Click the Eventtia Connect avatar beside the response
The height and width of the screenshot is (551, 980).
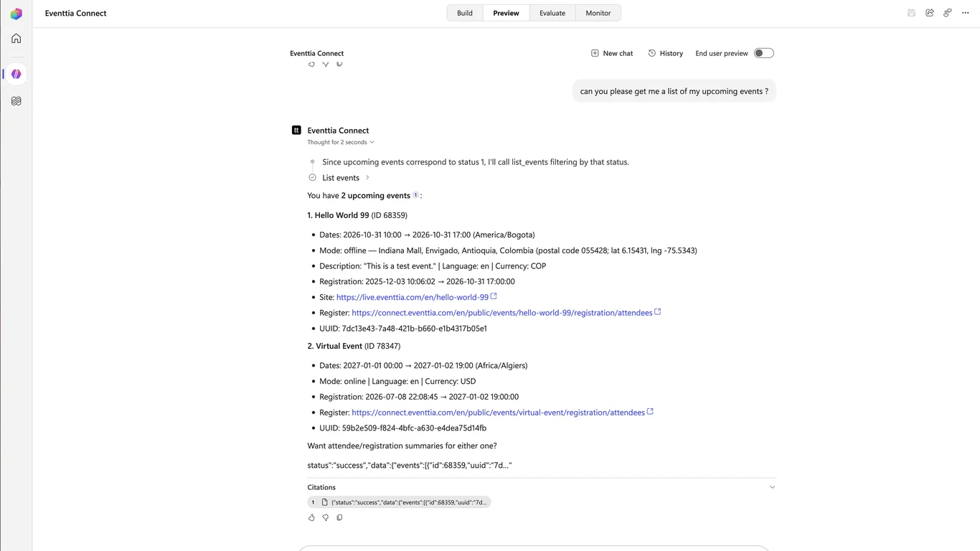pos(296,130)
